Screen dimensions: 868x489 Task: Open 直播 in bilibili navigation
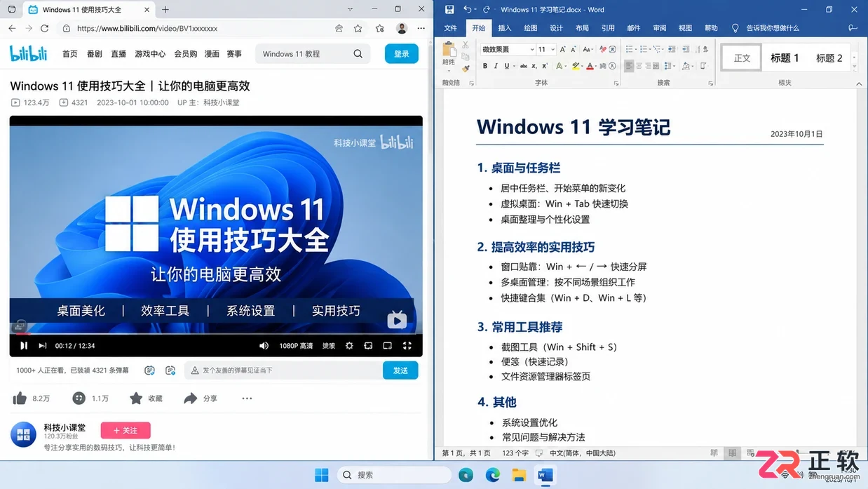point(118,54)
